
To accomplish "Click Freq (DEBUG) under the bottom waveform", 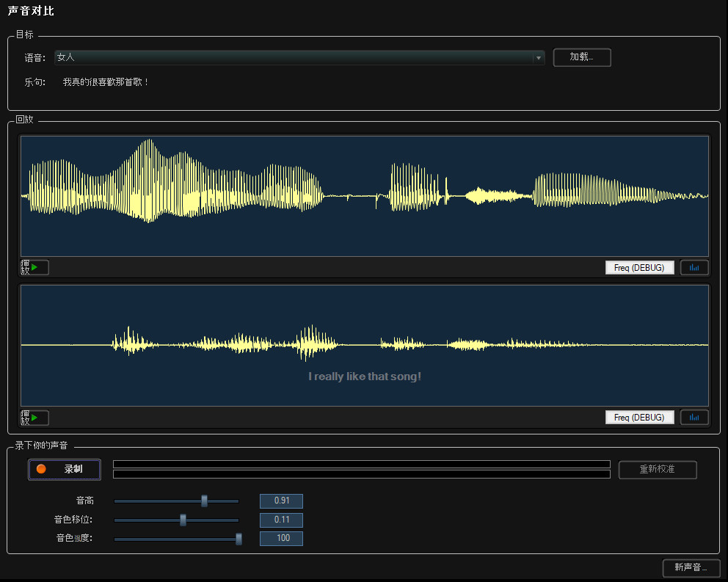I will click(639, 417).
